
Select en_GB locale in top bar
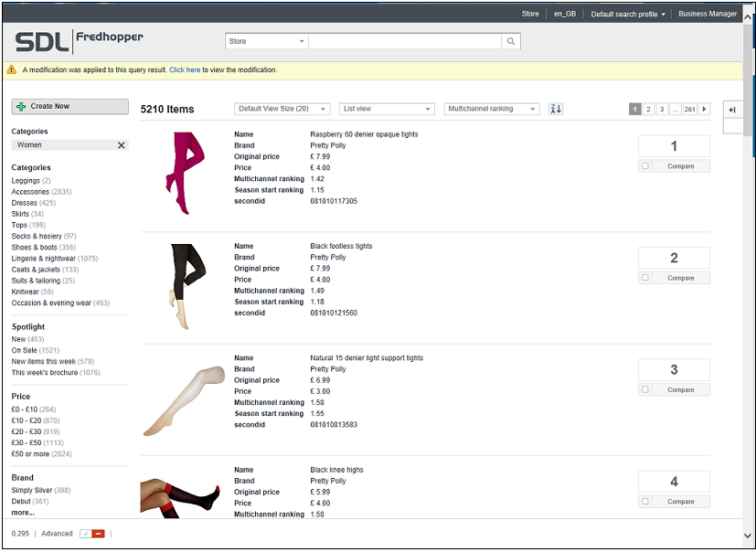[x=565, y=14]
